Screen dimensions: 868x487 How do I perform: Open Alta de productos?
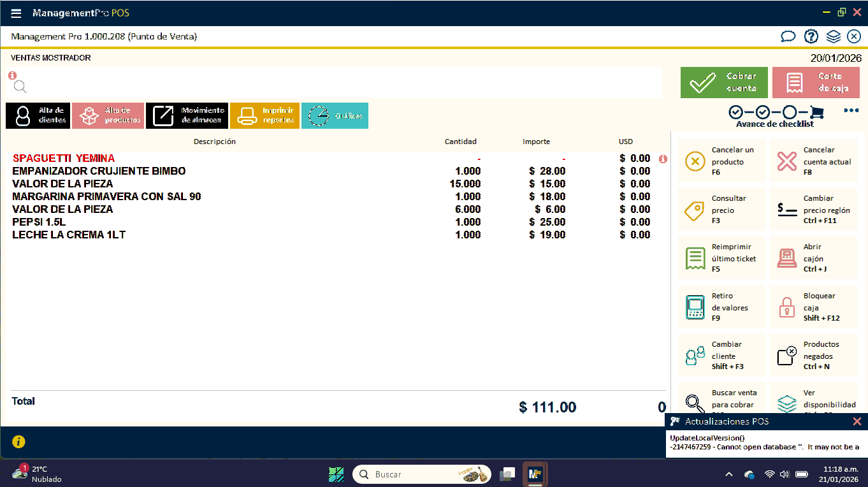click(x=108, y=115)
